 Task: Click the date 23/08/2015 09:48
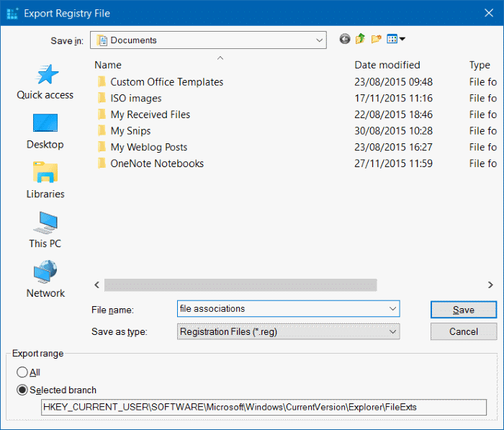click(x=393, y=82)
